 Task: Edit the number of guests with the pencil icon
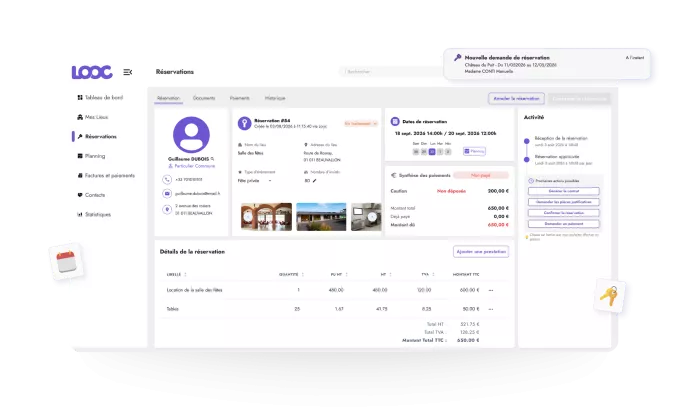click(x=314, y=181)
